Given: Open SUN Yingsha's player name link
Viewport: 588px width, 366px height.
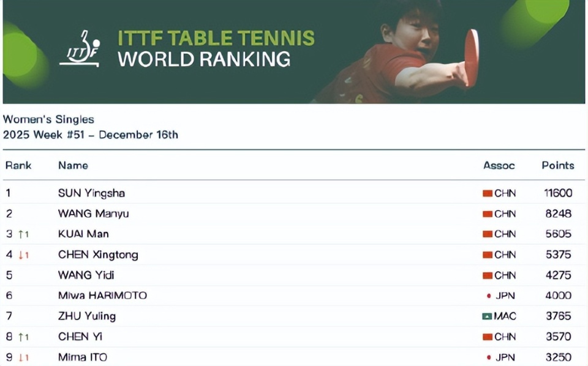Looking at the screenshot, I should click(x=91, y=193).
